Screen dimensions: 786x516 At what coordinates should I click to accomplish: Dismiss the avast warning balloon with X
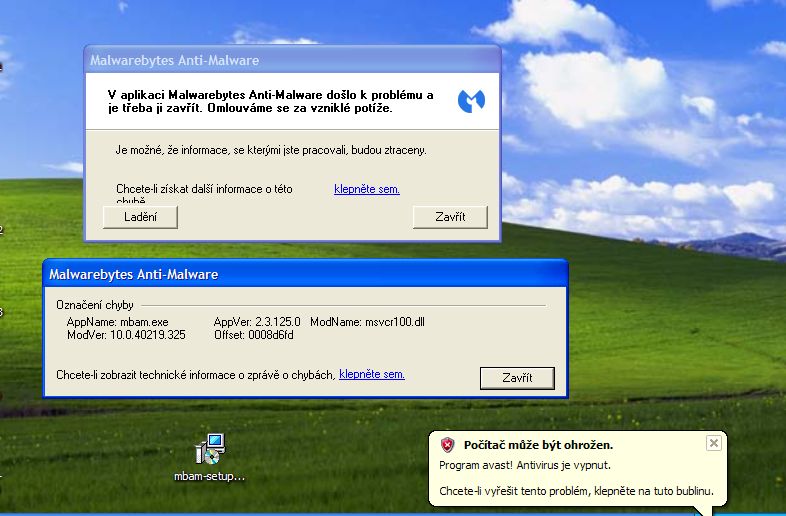click(713, 443)
